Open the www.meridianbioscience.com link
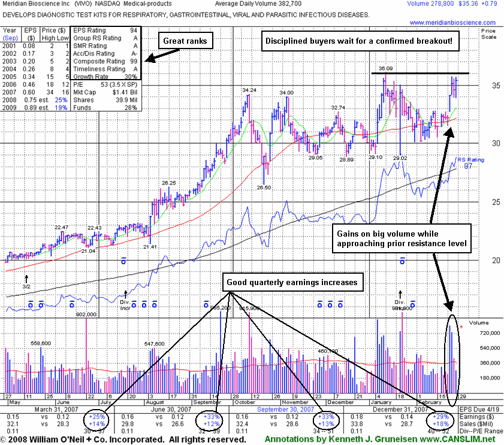 point(452,23)
